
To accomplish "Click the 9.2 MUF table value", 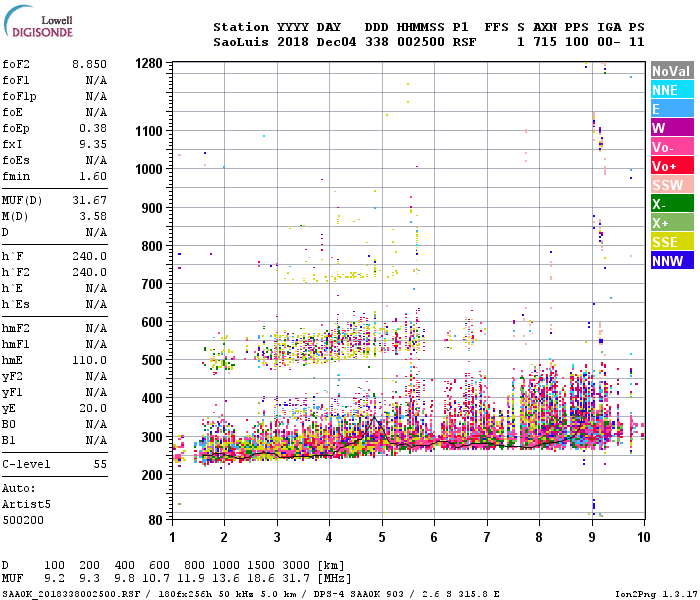I will click(54, 578).
